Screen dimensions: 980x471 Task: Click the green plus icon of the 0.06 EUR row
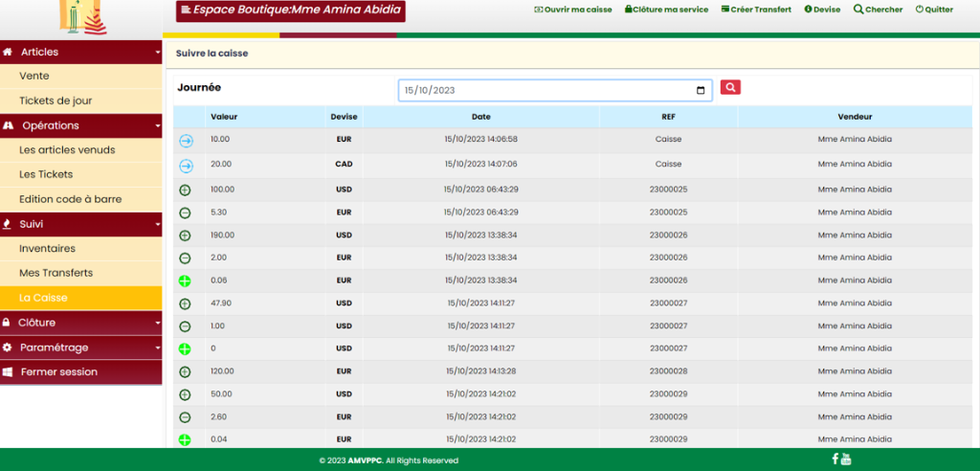pyautogui.click(x=185, y=281)
